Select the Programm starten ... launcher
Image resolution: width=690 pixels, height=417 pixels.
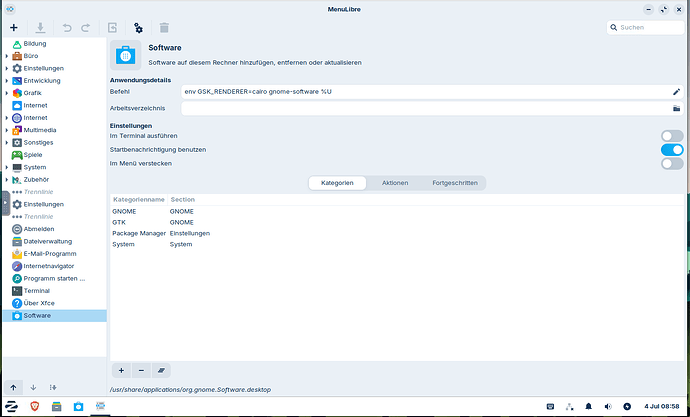point(55,278)
